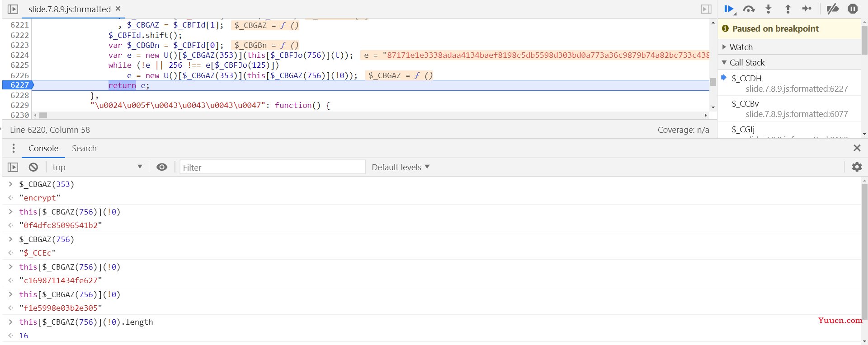Click the return keyword on line 6227
This screenshot has width=868, height=345.
(122, 85)
